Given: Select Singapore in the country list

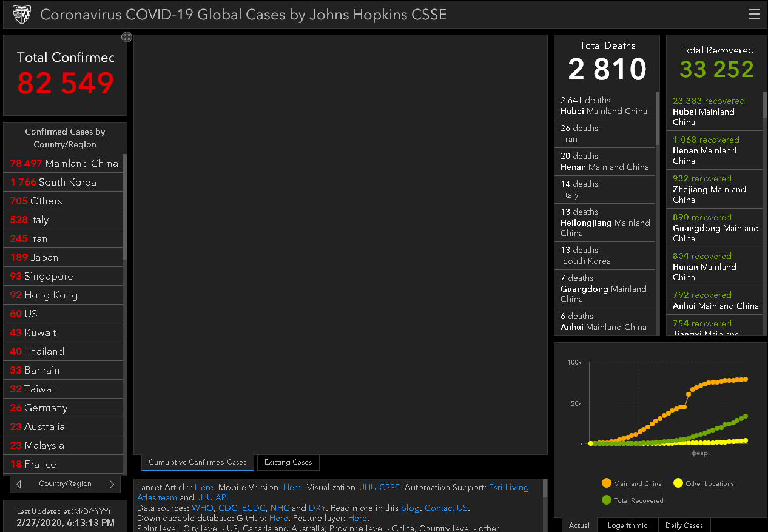Looking at the screenshot, I should pyautogui.click(x=63, y=276).
